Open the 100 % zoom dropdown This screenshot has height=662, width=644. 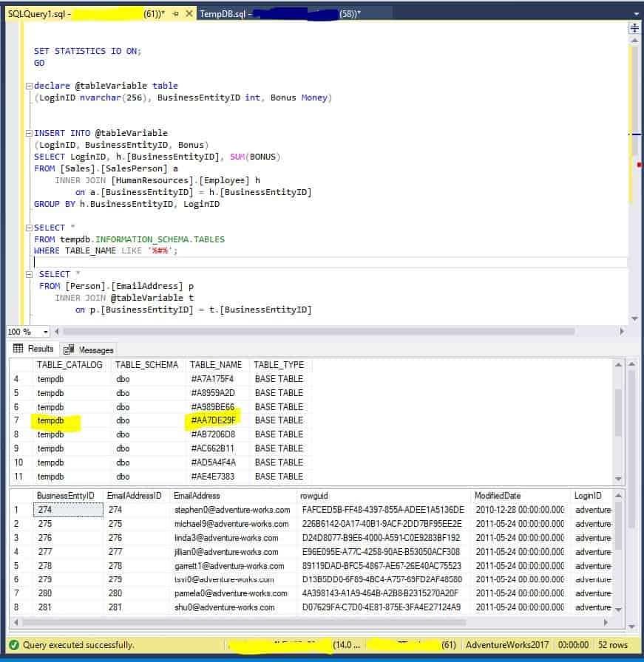pyautogui.click(x=45, y=332)
